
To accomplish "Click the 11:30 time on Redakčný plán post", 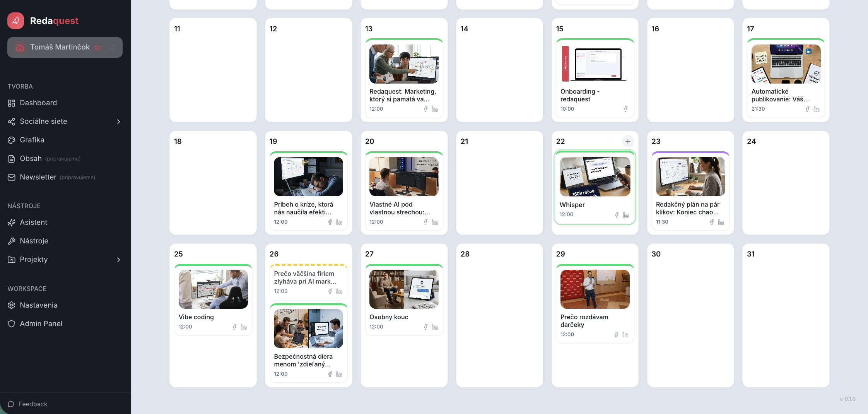I will tap(662, 222).
